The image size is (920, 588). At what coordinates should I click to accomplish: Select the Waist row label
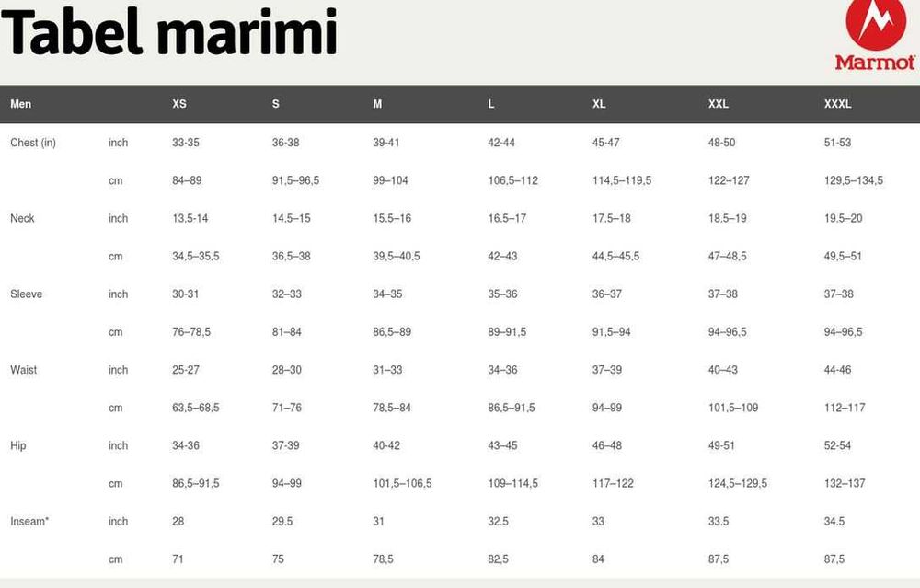point(23,370)
